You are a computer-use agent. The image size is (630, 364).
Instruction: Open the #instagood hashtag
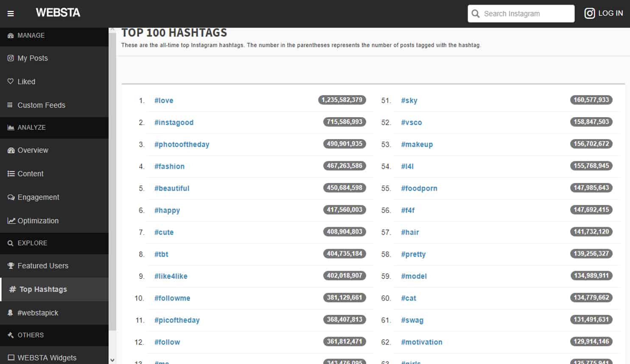point(174,123)
